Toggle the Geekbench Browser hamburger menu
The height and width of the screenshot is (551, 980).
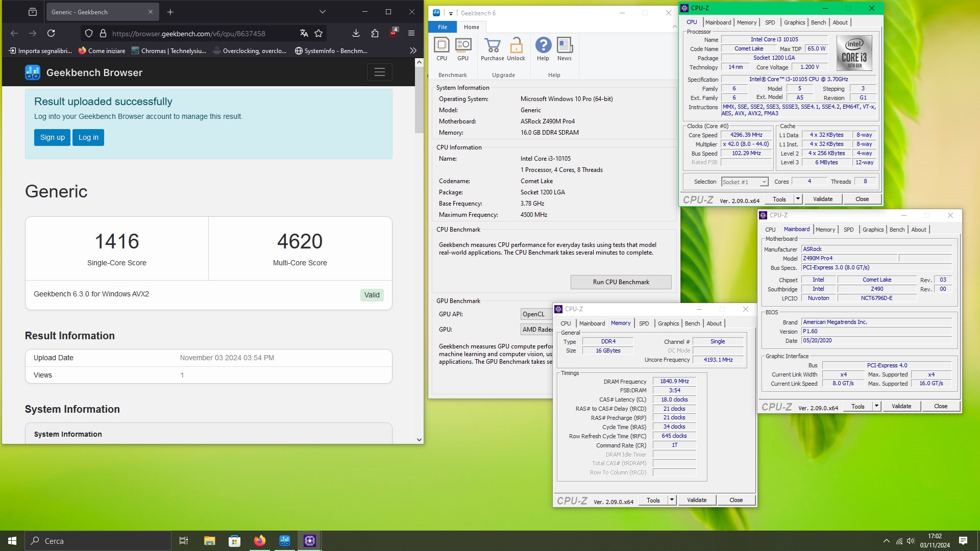[x=379, y=72]
